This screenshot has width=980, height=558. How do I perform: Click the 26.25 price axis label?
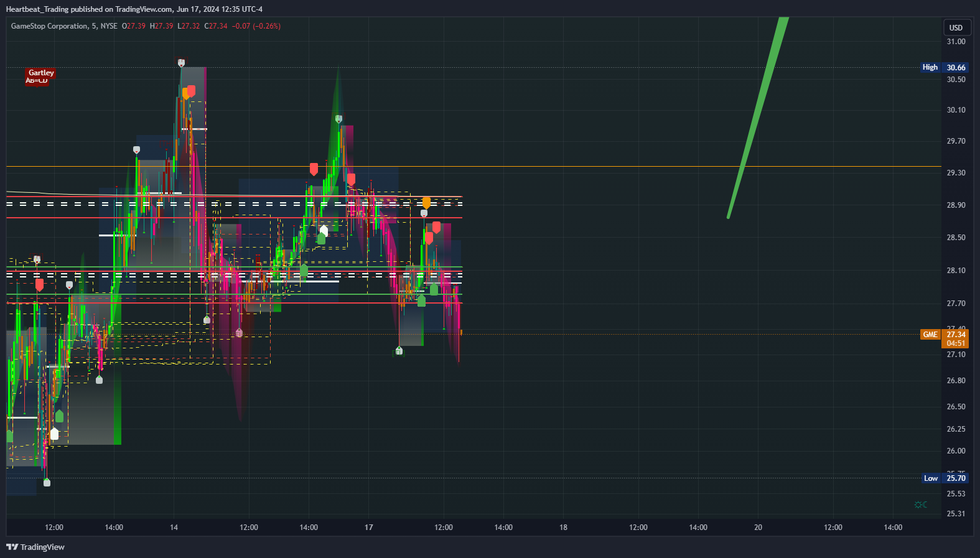(x=956, y=429)
